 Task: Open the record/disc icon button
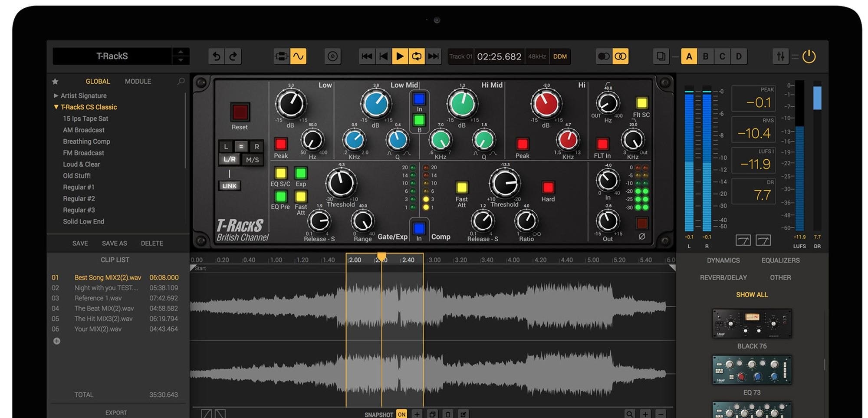[x=332, y=56]
